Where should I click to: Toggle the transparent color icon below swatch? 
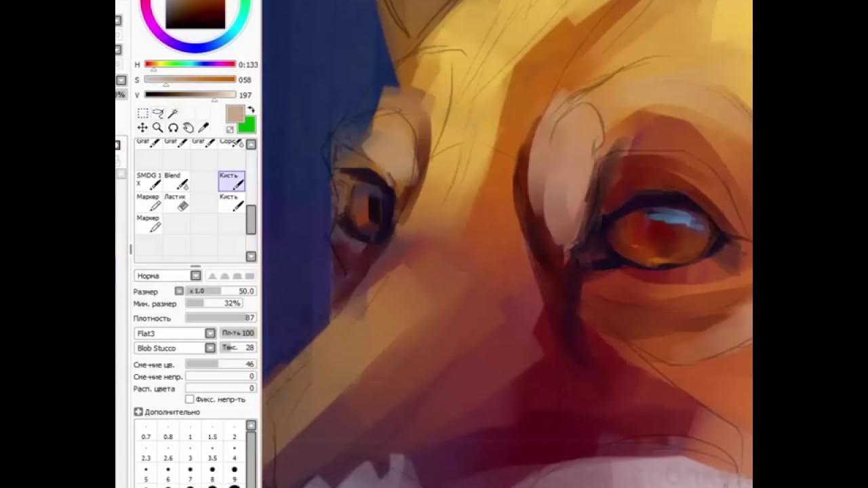(231, 129)
